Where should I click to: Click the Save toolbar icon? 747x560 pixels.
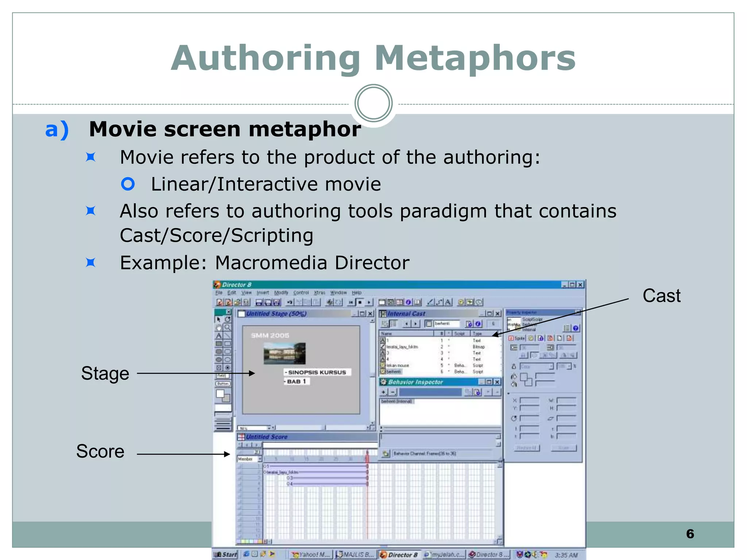pos(259,302)
